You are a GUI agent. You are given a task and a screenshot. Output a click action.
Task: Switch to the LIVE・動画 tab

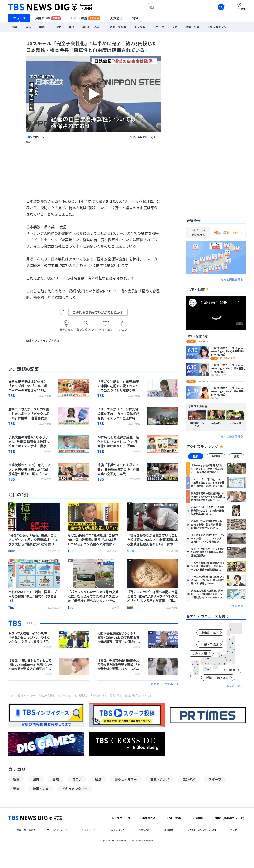click(85, 18)
